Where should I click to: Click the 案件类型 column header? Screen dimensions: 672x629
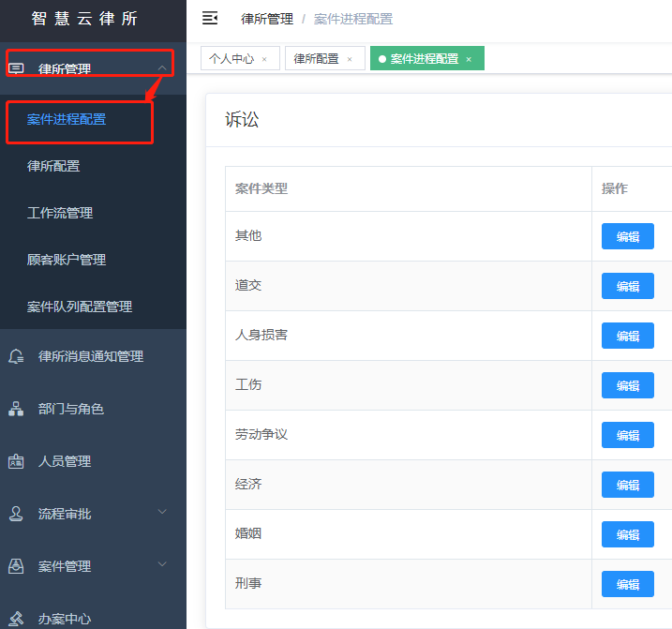coord(261,188)
